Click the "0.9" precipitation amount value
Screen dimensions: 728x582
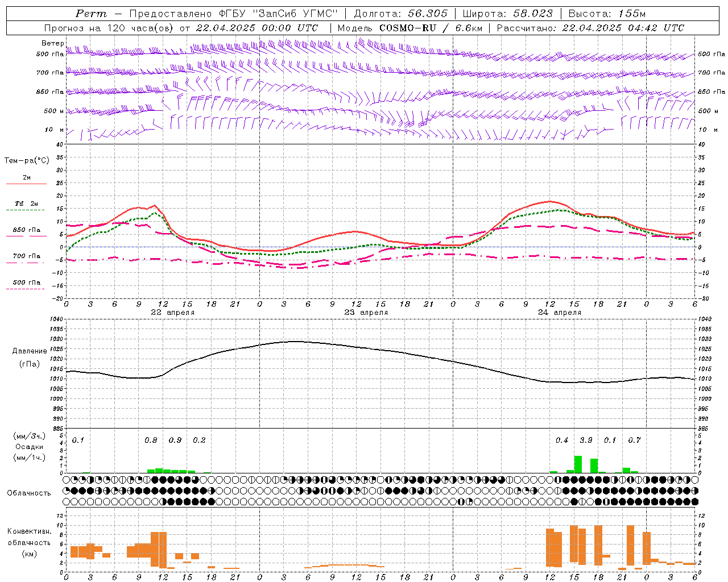[175, 440]
